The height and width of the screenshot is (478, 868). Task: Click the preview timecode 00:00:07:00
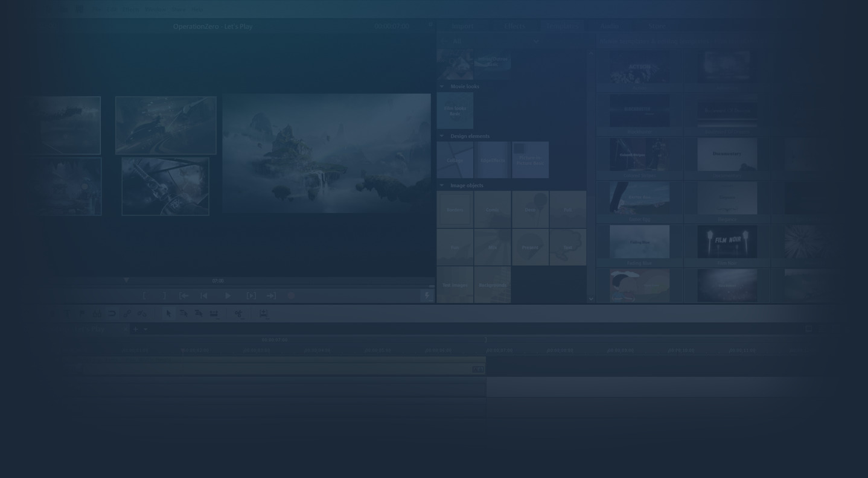[391, 27]
